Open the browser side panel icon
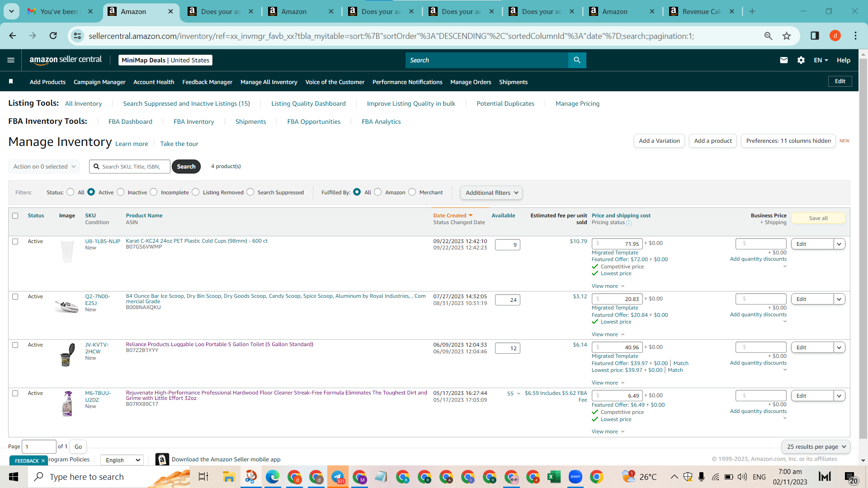The height and width of the screenshot is (488, 868). coord(815,36)
